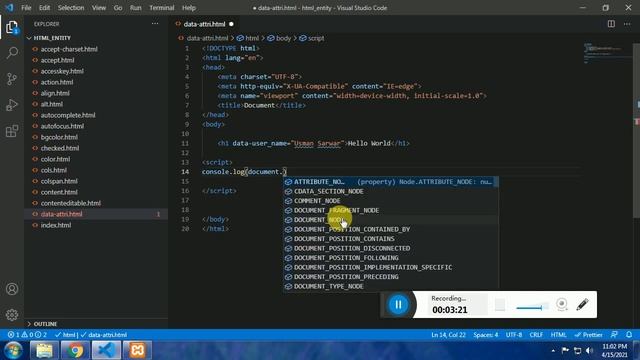Viewport: 640px width, 360px height.
Task: Choose DOCUMENT_TYPE_NODE suggestion
Action: click(391, 286)
